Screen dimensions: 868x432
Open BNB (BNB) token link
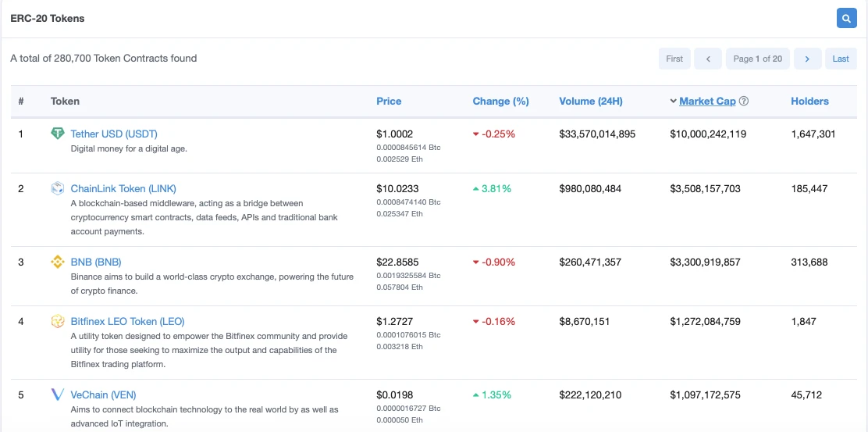coord(96,262)
